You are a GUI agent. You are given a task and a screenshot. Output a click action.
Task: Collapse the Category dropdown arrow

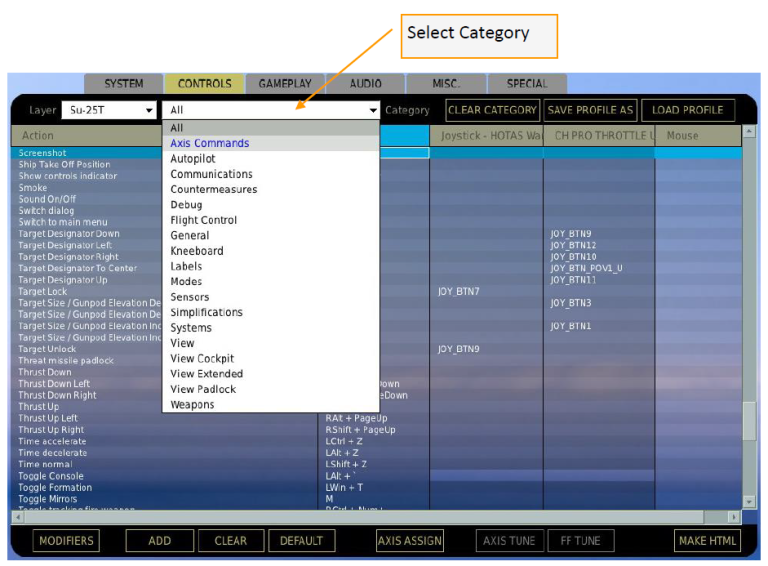click(373, 111)
